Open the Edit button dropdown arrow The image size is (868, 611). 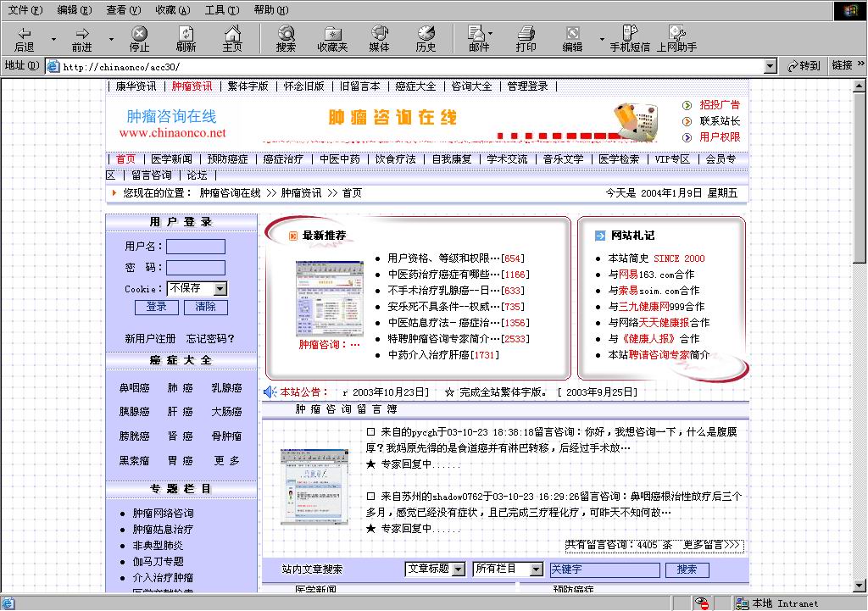602,39
